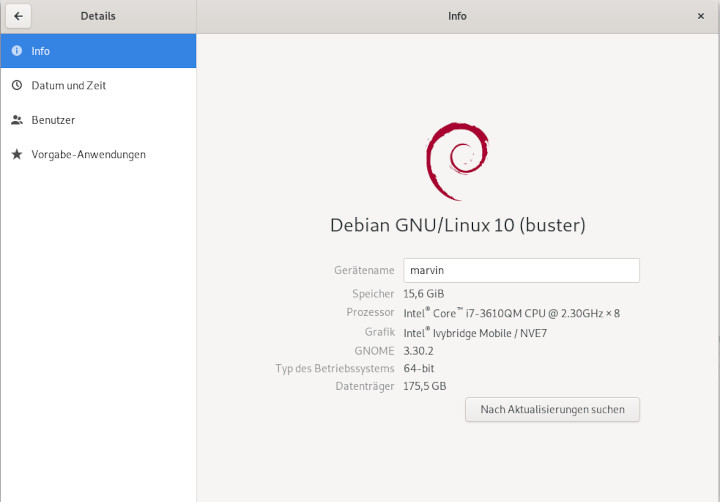Click the GNOME version 3.30.2
The height and width of the screenshot is (502, 720).
tap(418, 351)
